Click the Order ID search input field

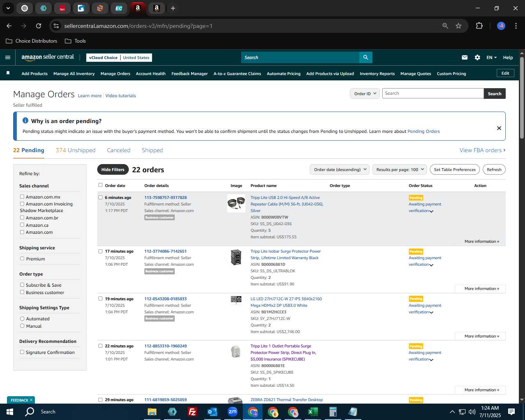click(433, 94)
